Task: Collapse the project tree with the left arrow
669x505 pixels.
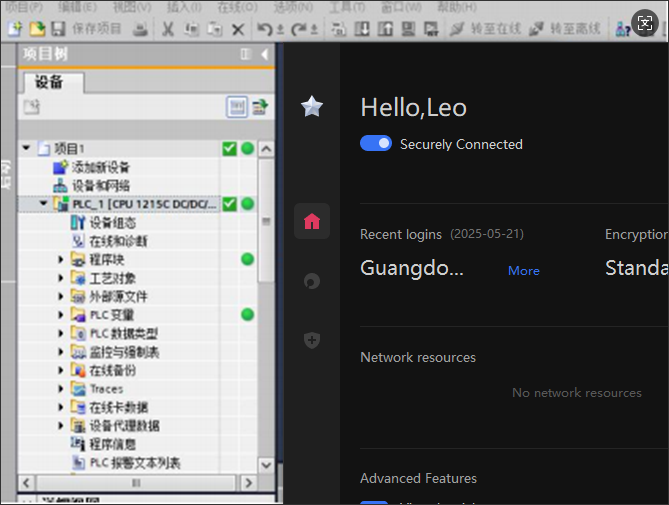Action: pyautogui.click(x=265, y=54)
